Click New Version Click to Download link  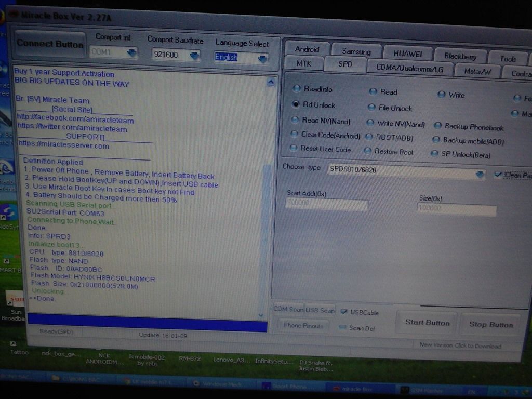pyautogui.click(x=460, y=345)
